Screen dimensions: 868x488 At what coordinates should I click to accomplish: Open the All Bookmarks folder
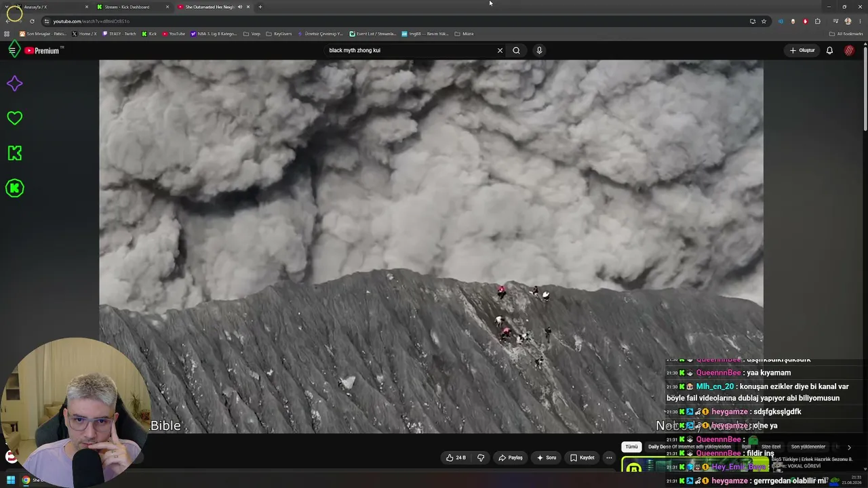pos(846,34)
